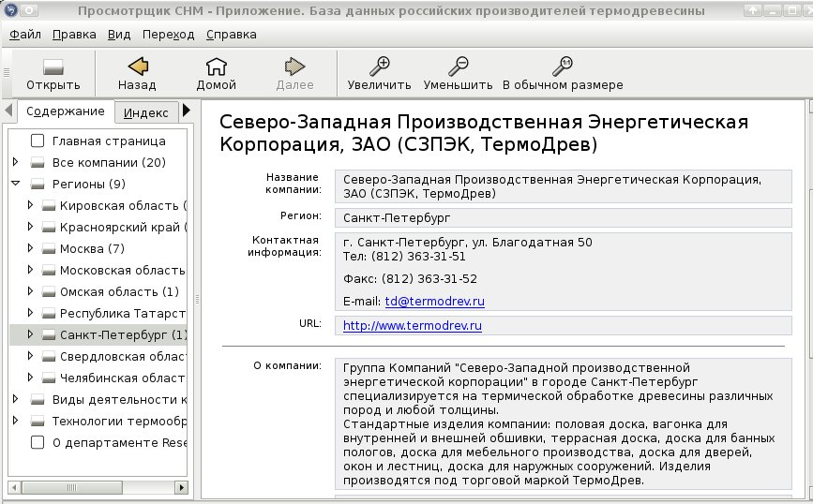Image resolution: width=813 pixels, height=504 pixels.
Task: Switch to the Содержание tab
Action: [66, 111]
